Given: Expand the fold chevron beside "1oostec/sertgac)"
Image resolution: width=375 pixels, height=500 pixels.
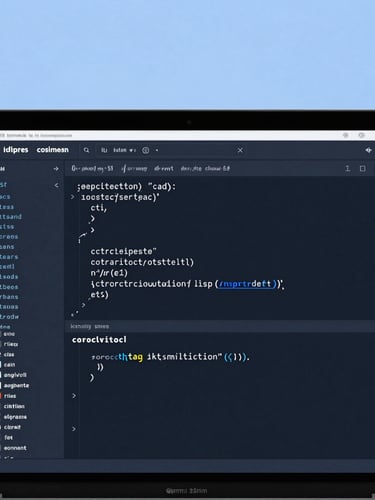Looking at the screenshot, I should pos(72,197).
